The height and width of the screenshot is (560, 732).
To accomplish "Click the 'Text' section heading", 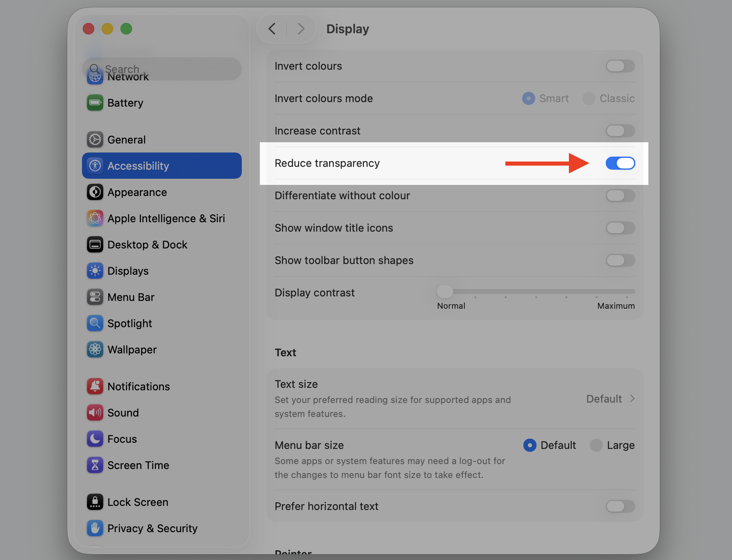I will point(285,353).
